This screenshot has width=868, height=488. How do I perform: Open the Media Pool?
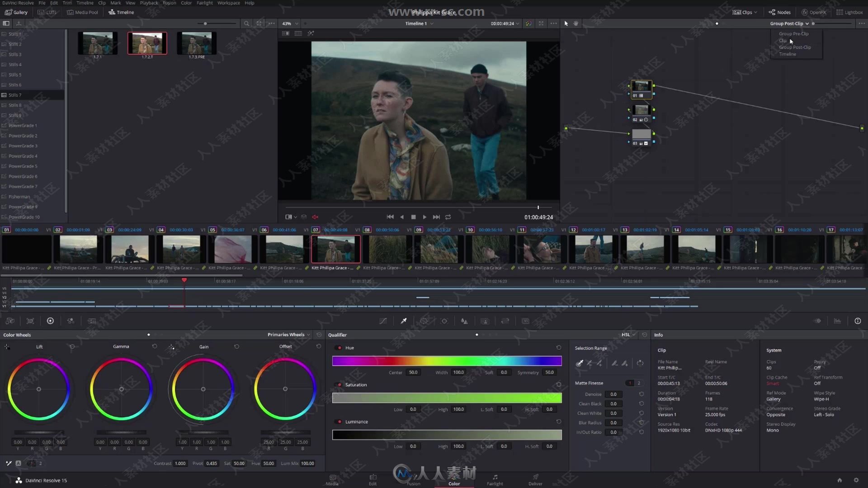pos(82,12)
